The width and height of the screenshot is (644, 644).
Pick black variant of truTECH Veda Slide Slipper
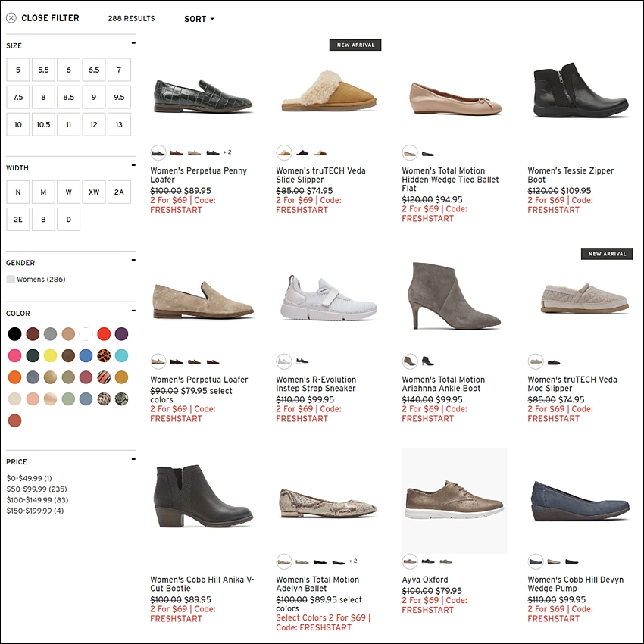[302, 153]
